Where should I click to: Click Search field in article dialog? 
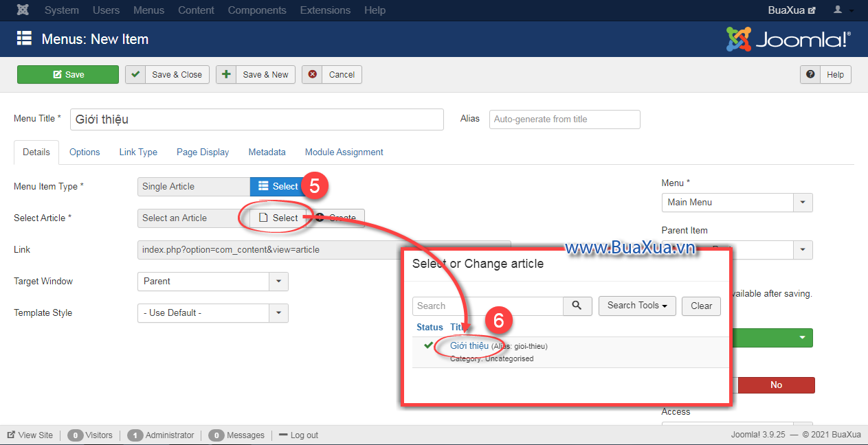487,306
